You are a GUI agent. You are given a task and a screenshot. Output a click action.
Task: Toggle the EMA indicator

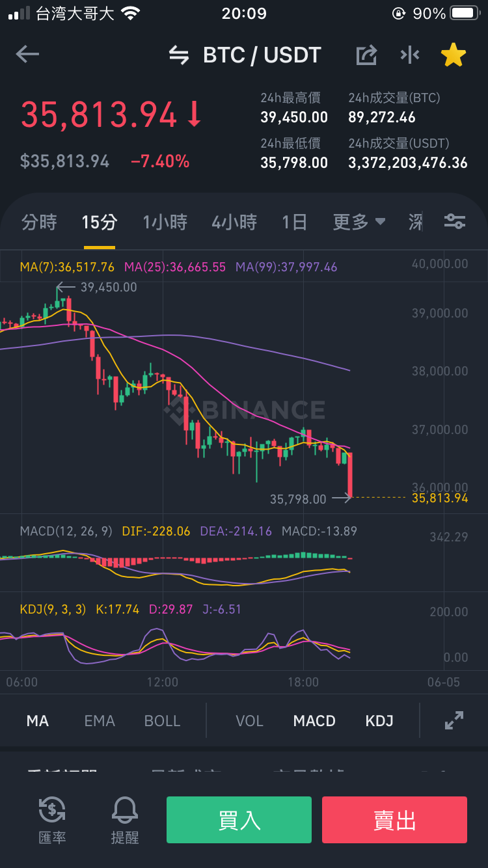(x=100, y=721)
